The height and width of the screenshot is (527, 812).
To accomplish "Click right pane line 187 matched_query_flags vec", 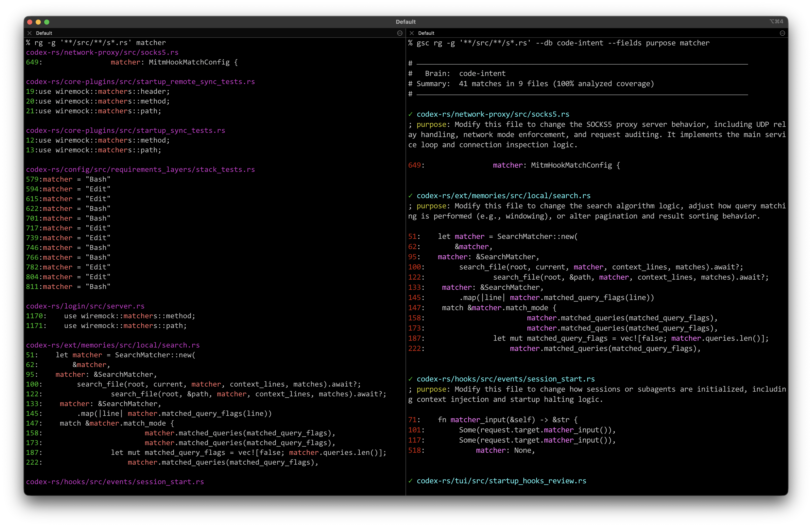I will [x=589, y=338].
